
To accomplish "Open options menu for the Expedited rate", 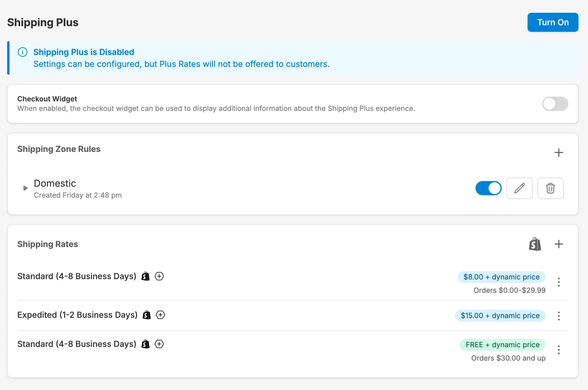I will pyautogui.click(x=559, y=316).
